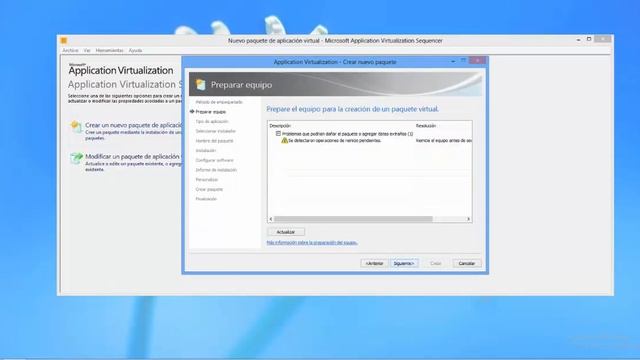Click 'Crear un nuevo paquete de aplicación' link
Viewport: 640px width, 360px height.
pyautogui.click(x=133, y=125)
